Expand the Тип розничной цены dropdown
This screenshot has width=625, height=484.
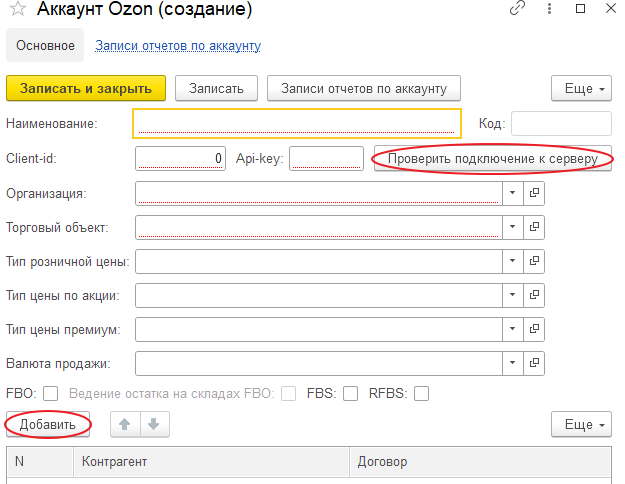point(513,261)
